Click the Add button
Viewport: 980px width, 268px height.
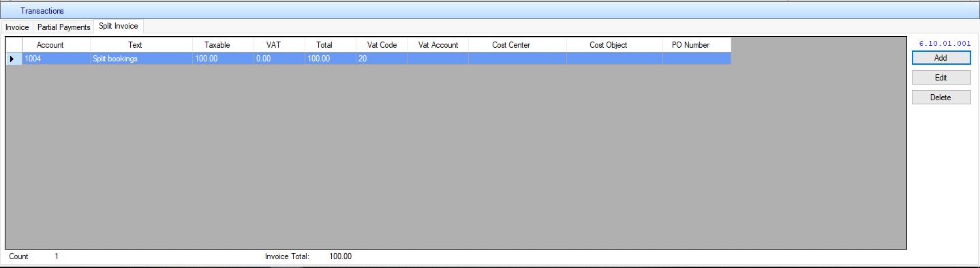[941, 58]
